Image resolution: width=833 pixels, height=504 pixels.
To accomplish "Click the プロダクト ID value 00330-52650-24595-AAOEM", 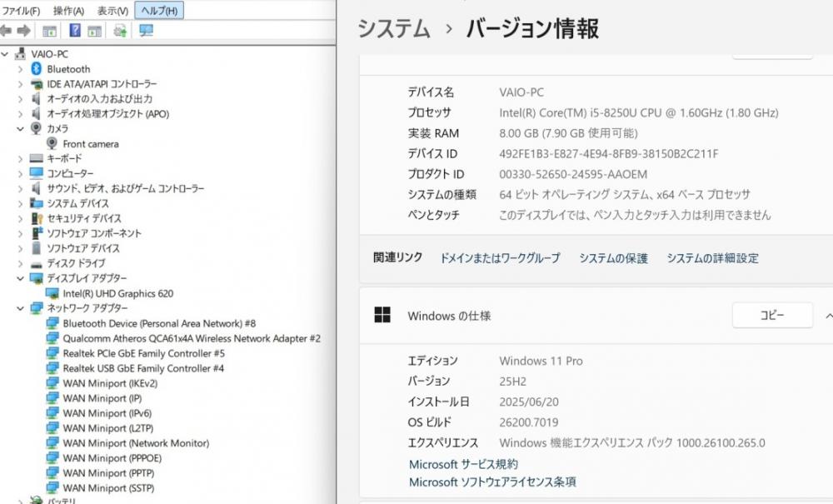I will pyautogui.click(x=573, y=174).
